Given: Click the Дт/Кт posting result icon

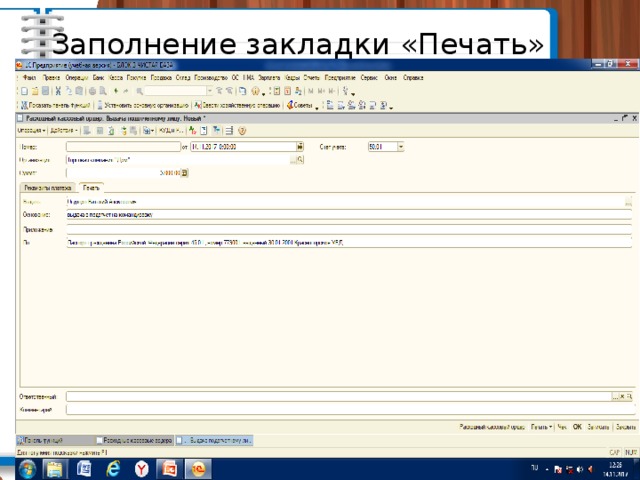Looking at the screenshot, I should click(193, 131).
